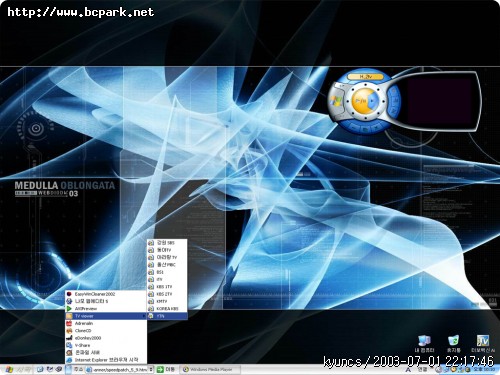Select KBS 1TV channel in submenu
The height and width of the screenshot is (375, 500).
tap(167, 287)
